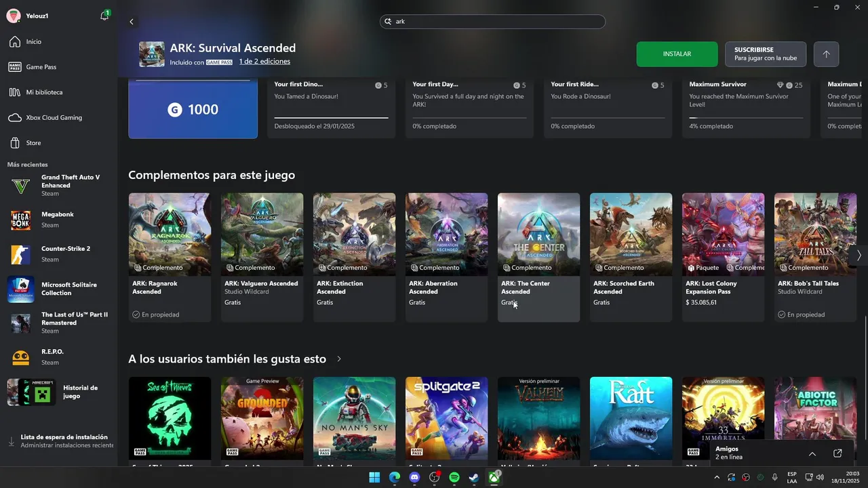Click the green INSTALAR button

click(x=677, y=54)
